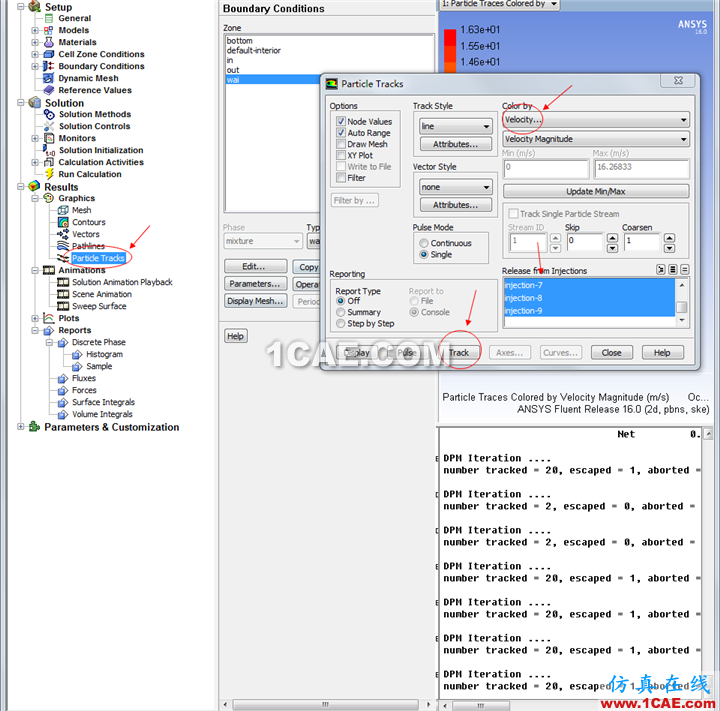Enable the XY Plot checkbox
Image resolution: width=720 pixels, height=711 pixels.
point(341,155)
